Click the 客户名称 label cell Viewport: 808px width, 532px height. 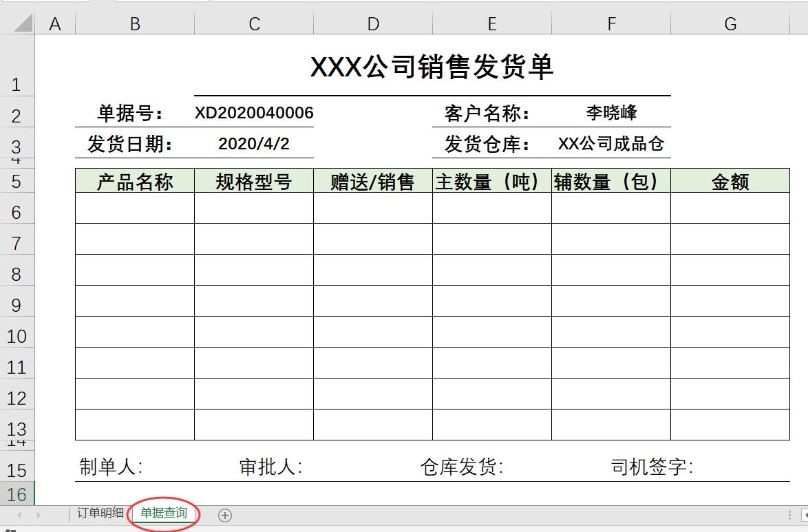(x=492, y=112)
